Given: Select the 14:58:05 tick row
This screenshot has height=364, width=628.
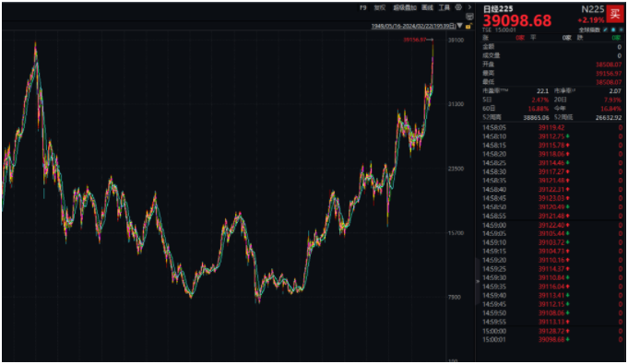Looking at the screenshot, I should click(551, 128).
